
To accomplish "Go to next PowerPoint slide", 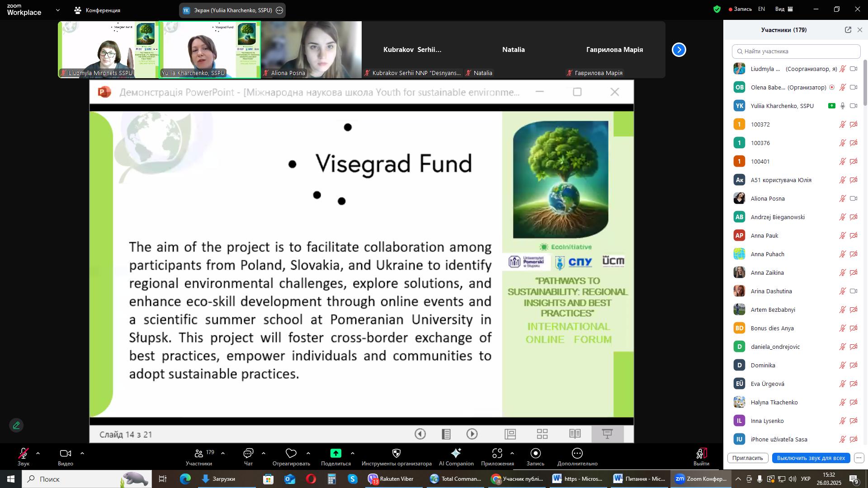I will tap(472, 434).
